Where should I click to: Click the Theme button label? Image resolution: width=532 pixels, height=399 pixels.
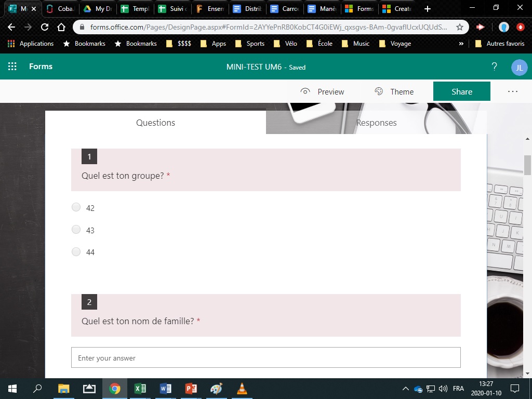point(402,91)
